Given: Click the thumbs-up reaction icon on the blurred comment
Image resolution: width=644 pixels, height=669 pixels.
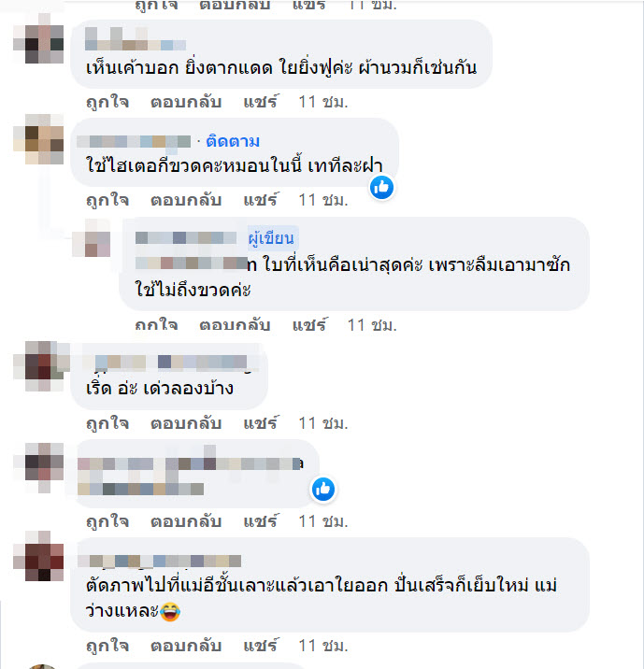Looking at the screenshot, I should pos(323,489).
